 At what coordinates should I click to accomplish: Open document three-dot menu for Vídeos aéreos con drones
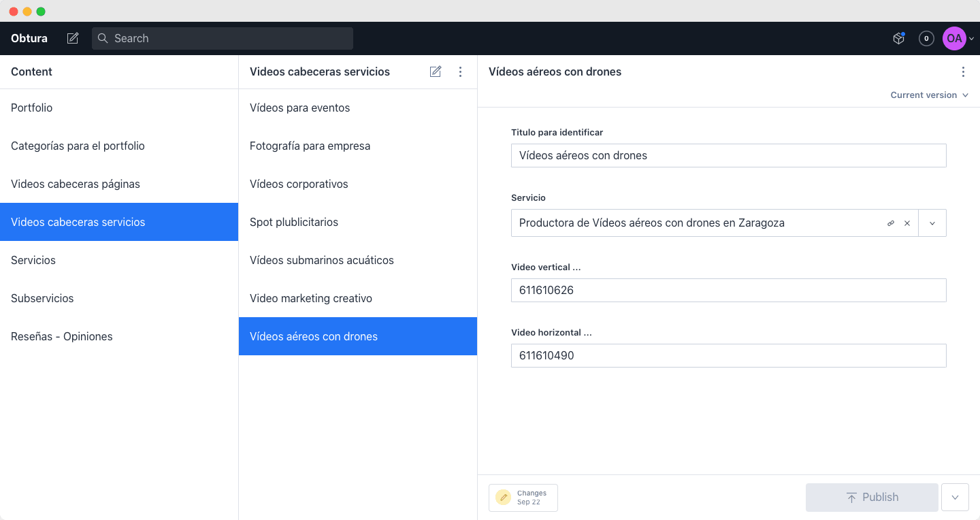click(x=963, y=71)
